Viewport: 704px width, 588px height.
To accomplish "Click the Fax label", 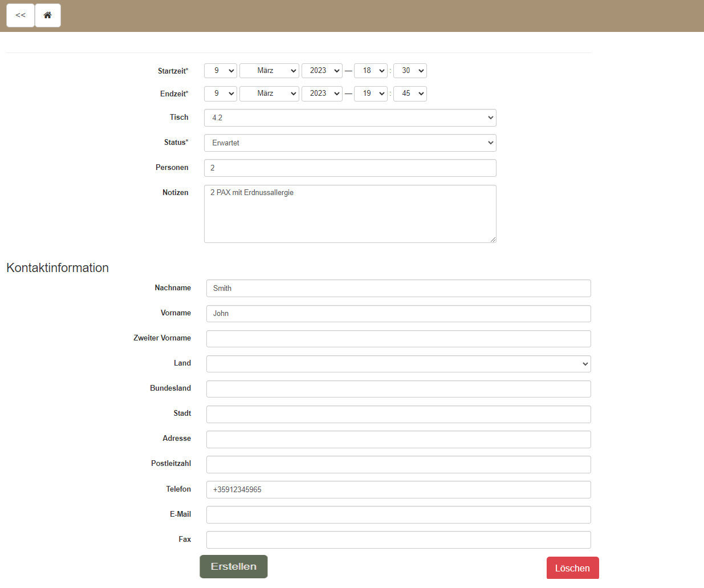I will tap(185, 539).
